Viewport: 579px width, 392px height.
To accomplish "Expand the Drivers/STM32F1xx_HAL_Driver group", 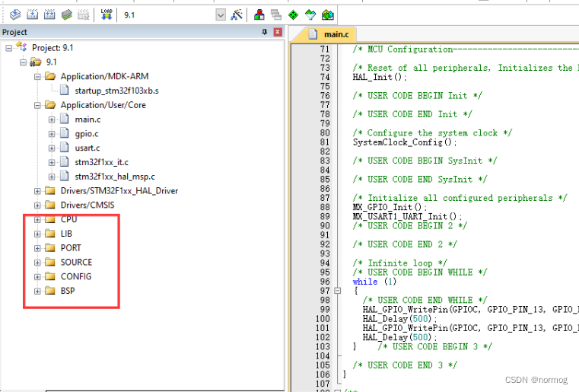I will [37, 191].
